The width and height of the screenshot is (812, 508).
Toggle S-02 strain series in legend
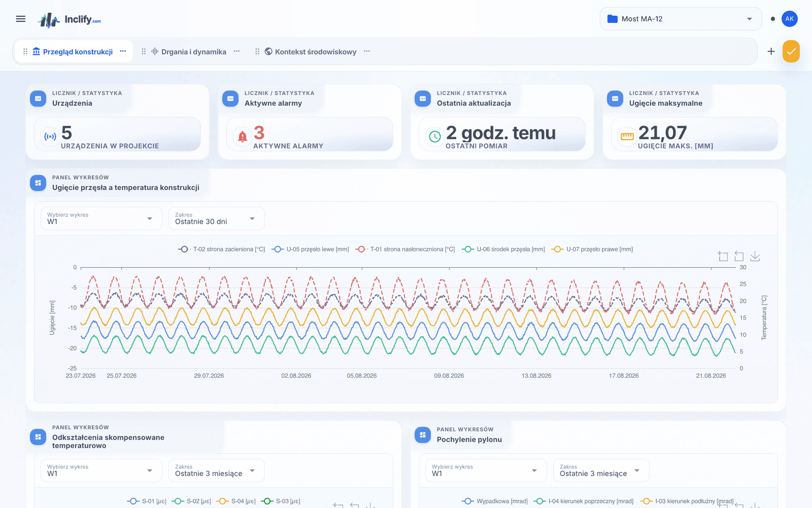click(x=191, y=501)
